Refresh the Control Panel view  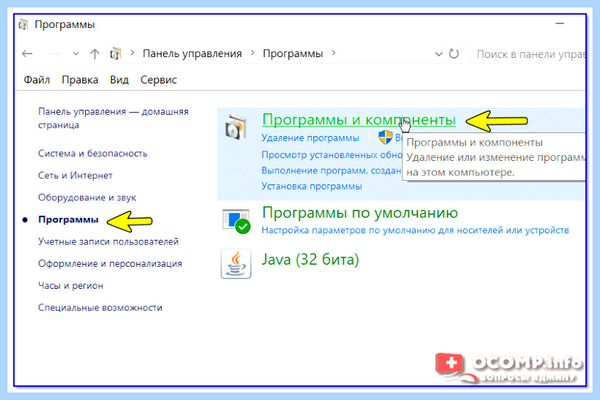pos(454,54)
